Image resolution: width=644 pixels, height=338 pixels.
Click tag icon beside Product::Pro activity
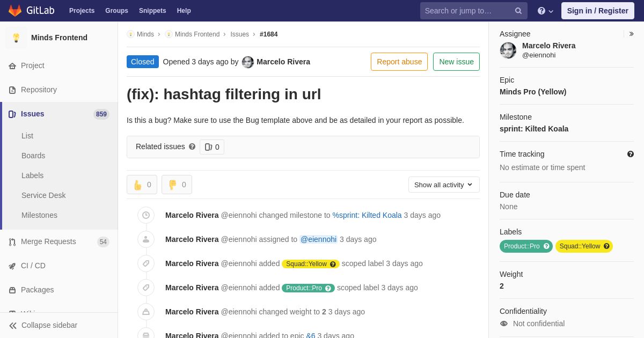tap(146, 288)
